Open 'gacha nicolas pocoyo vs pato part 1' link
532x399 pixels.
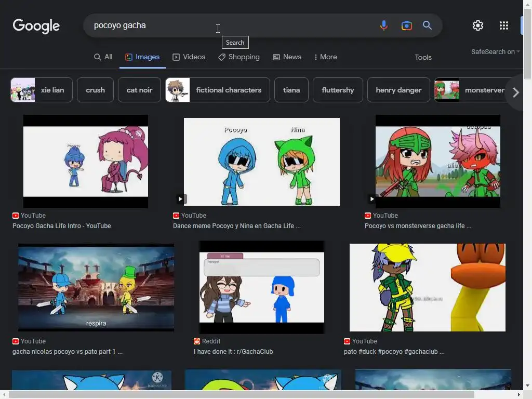[x=68, y=352]
